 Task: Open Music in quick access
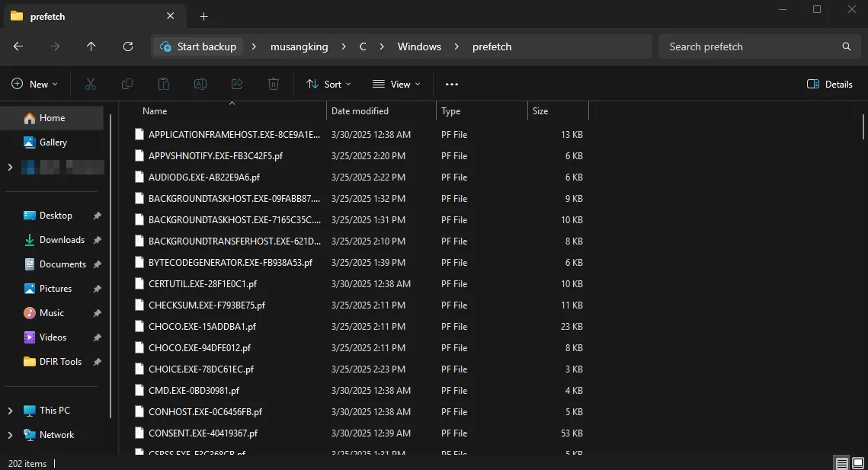[x=52, y=313]
